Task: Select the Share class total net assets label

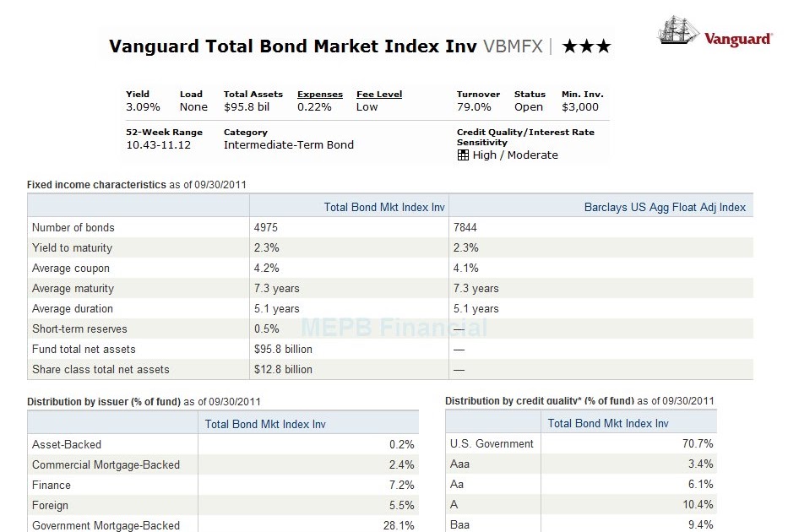Action: (101, 369)
